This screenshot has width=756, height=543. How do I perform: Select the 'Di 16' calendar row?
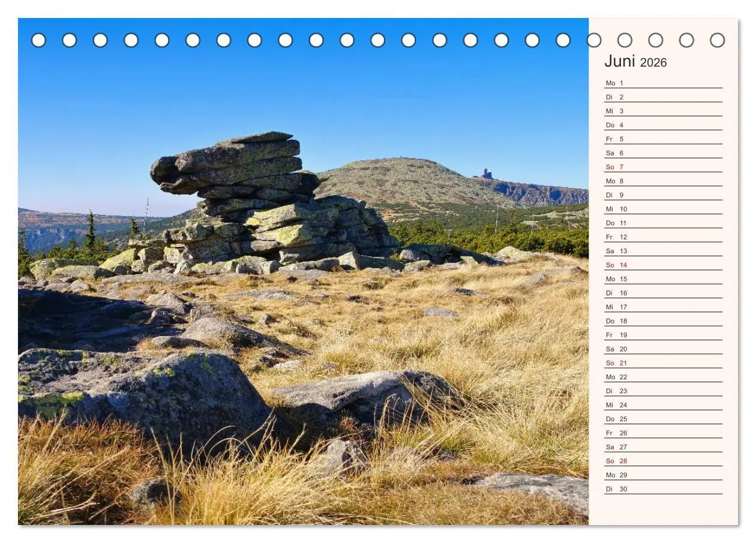click(663, 293)
